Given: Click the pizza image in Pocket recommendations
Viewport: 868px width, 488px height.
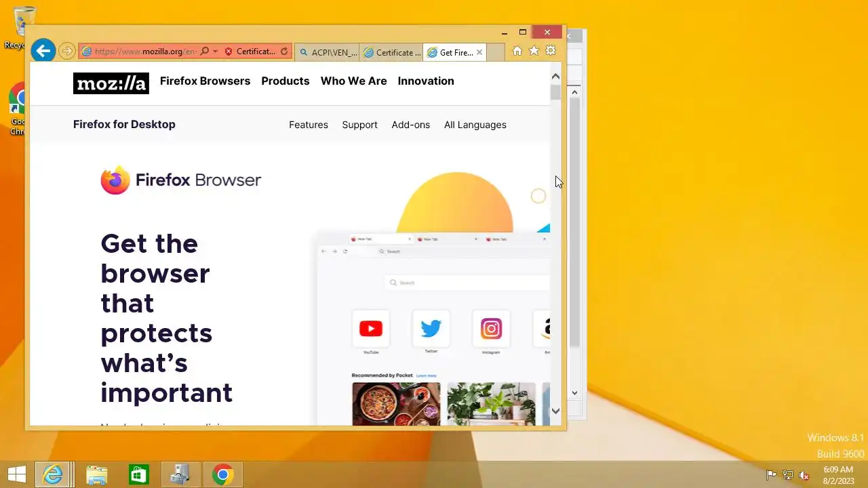Looking at the screenshot, I should [396, 404].
